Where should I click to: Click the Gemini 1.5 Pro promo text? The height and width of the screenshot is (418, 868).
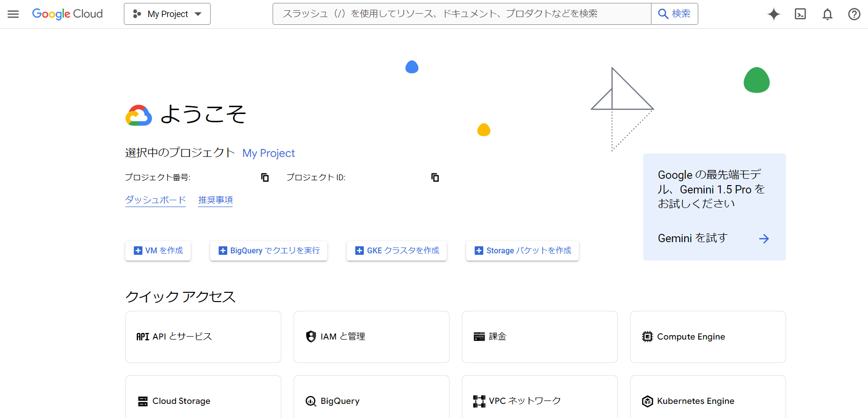pos(711,189)
